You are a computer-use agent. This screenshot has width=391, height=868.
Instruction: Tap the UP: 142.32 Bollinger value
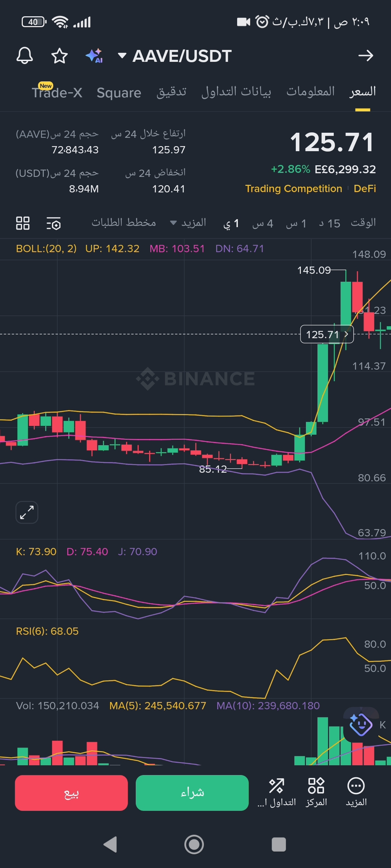tap(112, 248)
